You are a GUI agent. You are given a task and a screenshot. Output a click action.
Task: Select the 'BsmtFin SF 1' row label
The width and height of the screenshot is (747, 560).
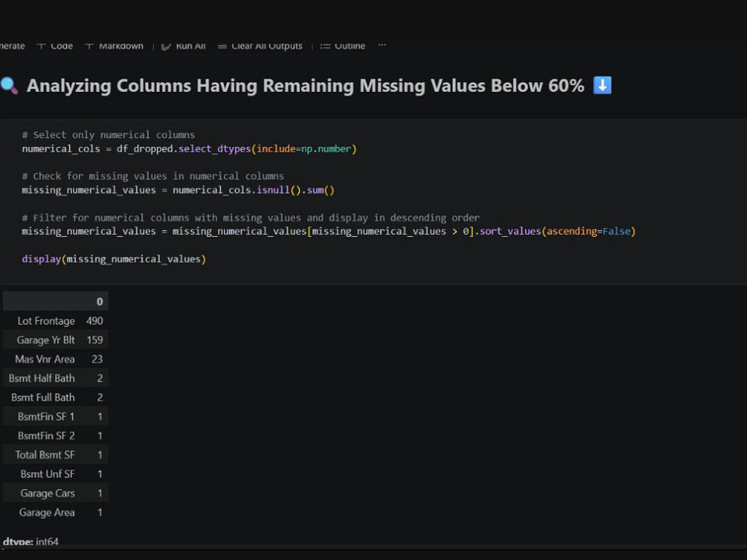pos(46,417)
